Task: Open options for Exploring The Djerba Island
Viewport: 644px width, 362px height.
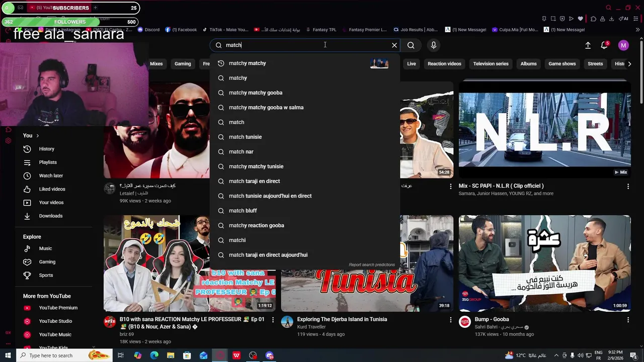Action: pyautogui.click(x=450, y=320)
